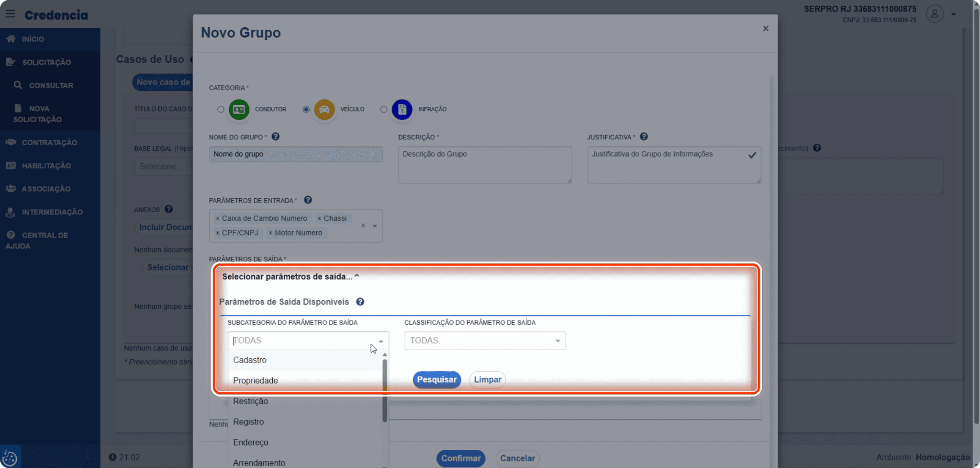This screenshot has width=980, height=468.
Task: Click the subcategory list scrollbar
Action: point(385,390)
